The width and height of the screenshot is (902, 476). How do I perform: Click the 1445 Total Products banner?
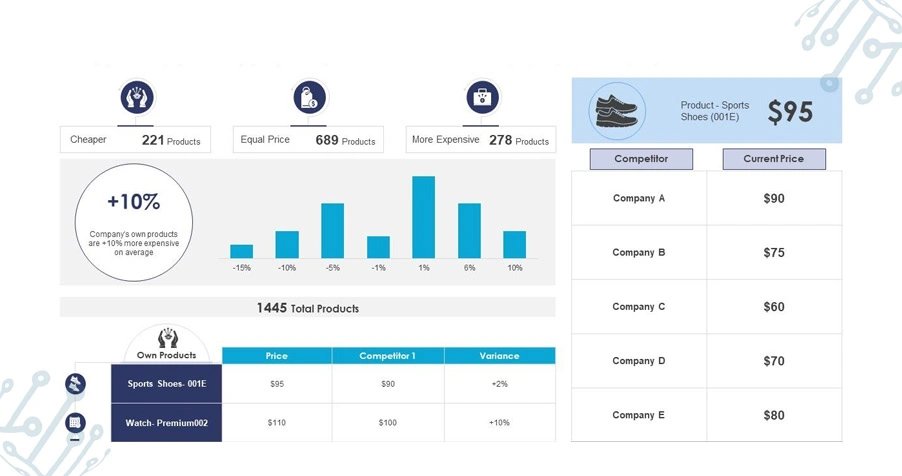(308, 308)
